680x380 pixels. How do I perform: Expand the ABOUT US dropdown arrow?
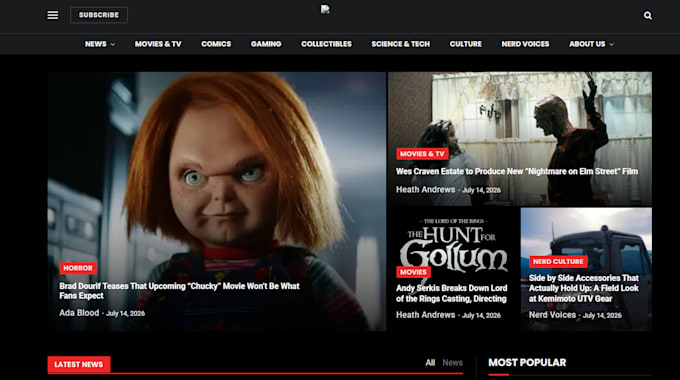(611, 44)
